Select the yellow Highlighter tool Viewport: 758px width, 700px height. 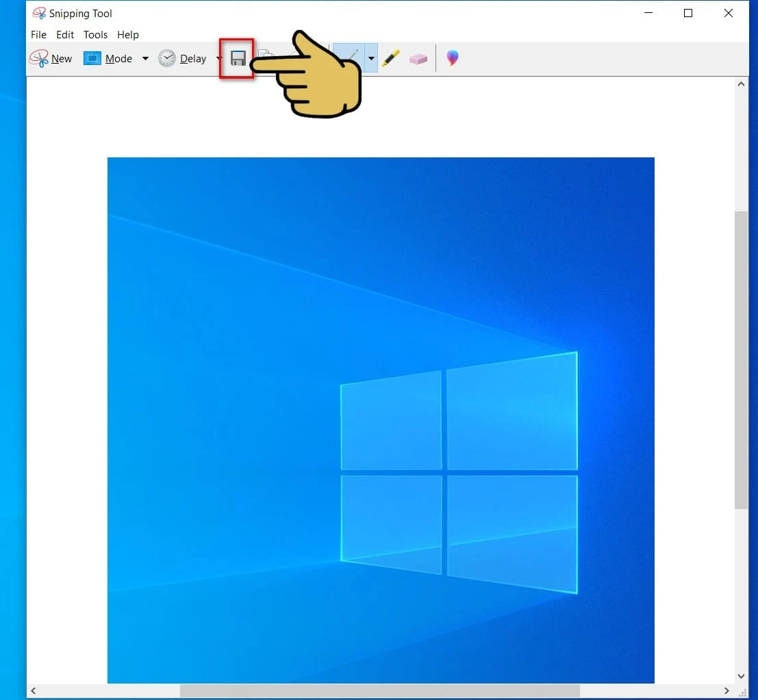click(x=391, y=59)
